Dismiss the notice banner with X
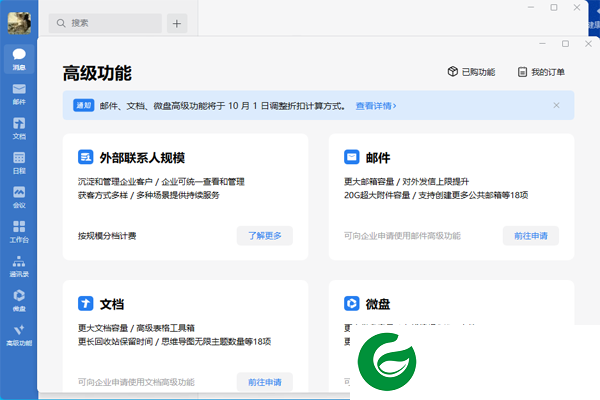The height and width of the screenshot is (400, 600). (556, 105)
